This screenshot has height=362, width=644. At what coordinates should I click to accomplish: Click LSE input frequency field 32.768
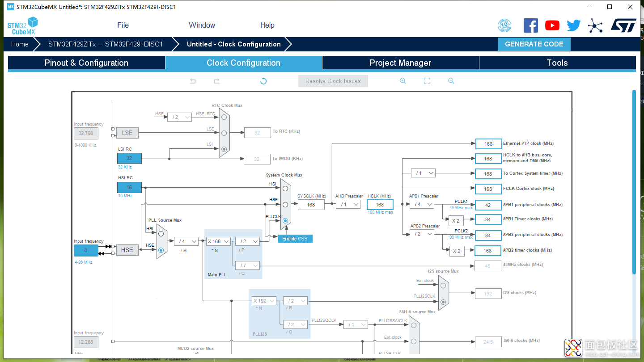(86, 133)
